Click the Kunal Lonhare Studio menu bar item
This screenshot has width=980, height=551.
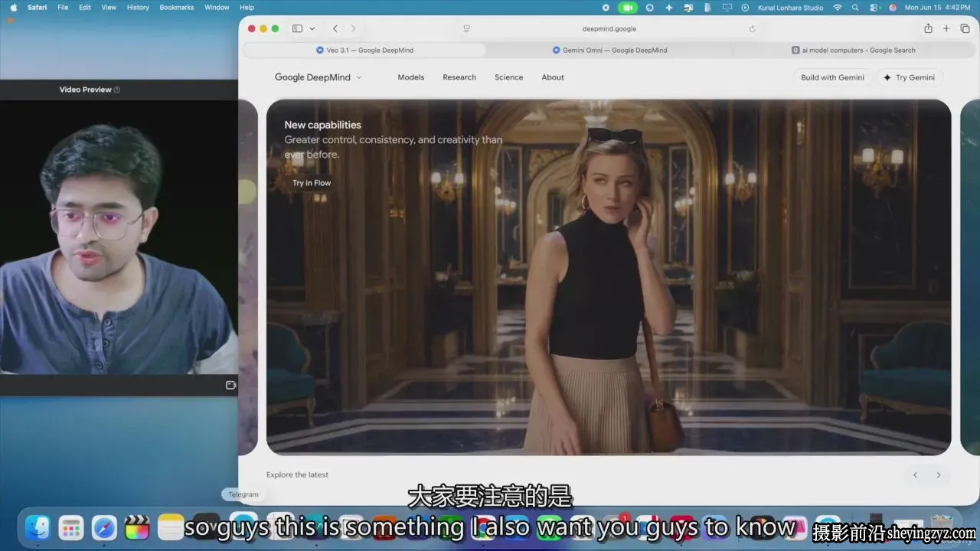789,8
